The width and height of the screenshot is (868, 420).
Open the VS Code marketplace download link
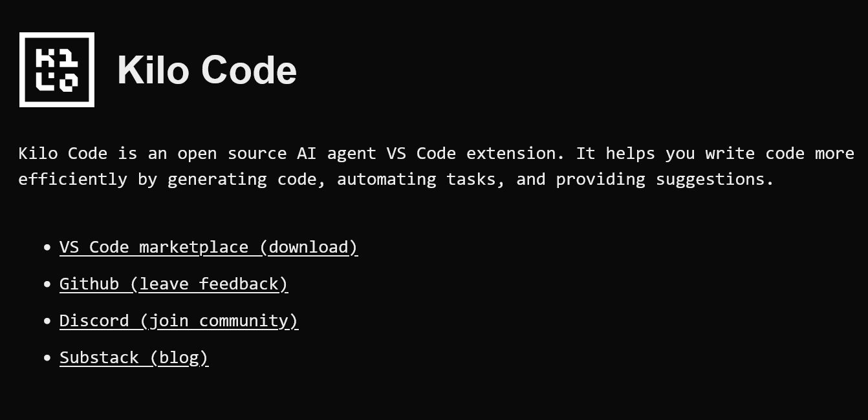(208, 247)
